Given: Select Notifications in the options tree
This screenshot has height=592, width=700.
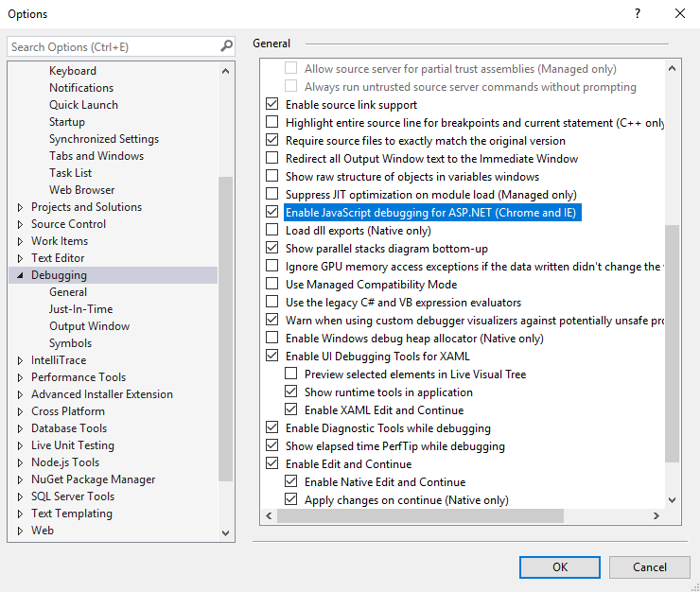Looking at the screenshot, I should point(81,88).
